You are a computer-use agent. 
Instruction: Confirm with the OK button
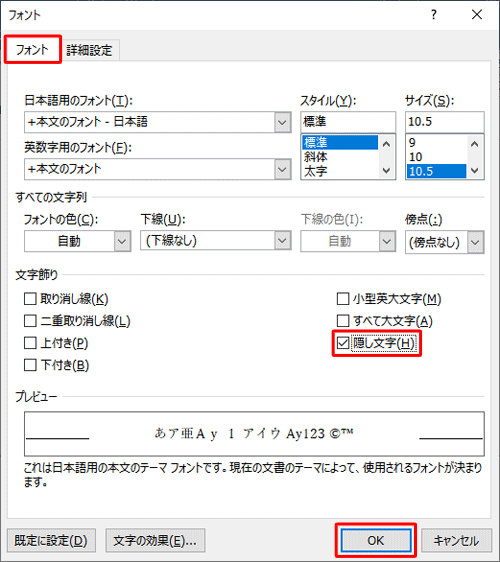376,540
